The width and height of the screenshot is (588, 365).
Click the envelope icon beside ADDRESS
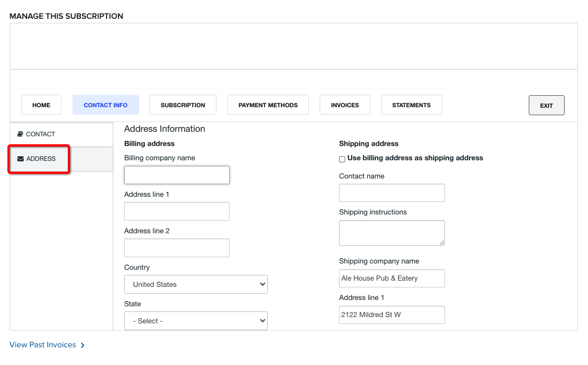click(x=21, y=159)
